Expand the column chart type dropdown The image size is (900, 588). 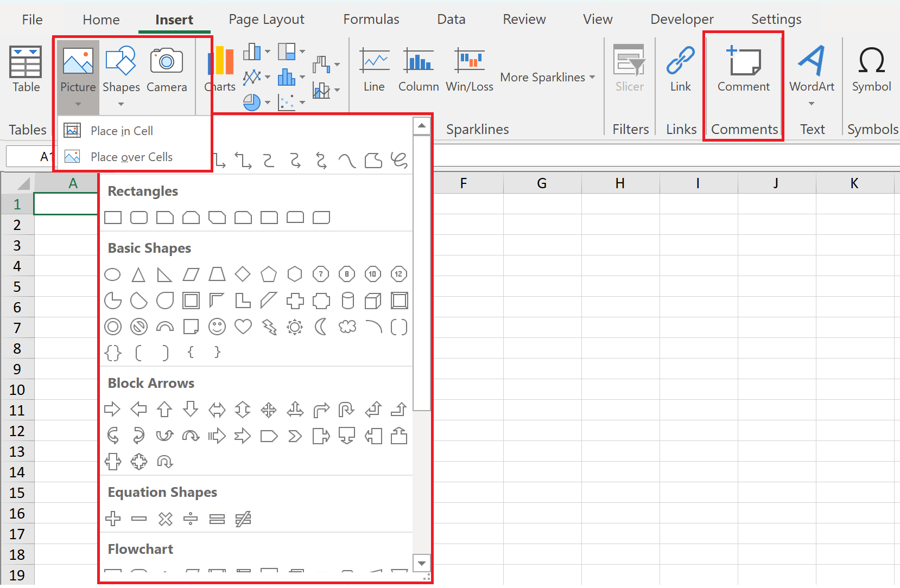coord(268,52)
